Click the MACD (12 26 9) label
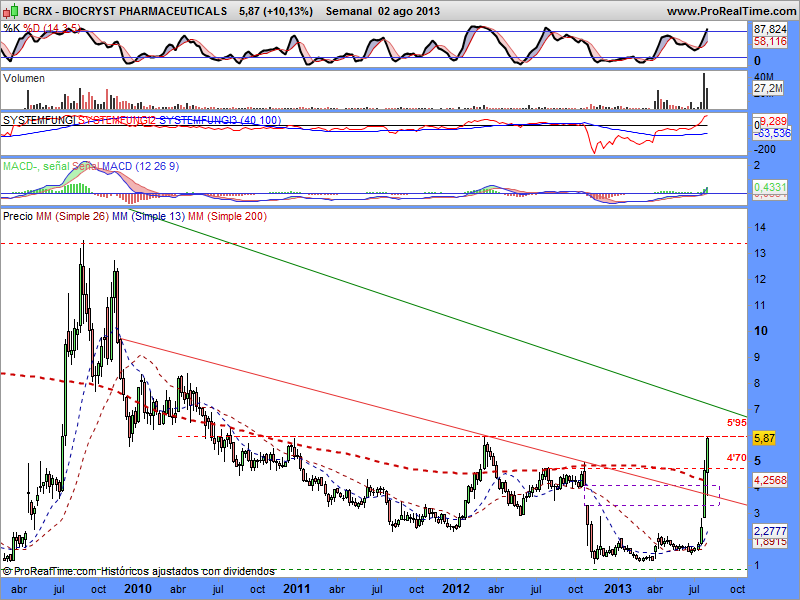Image resolution: width=800 pixels, height=600 pixels. click(140, 166)
